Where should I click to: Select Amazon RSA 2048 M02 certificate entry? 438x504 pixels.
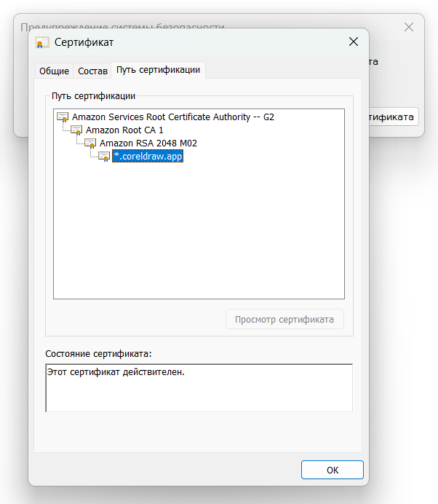coord(148,143)
